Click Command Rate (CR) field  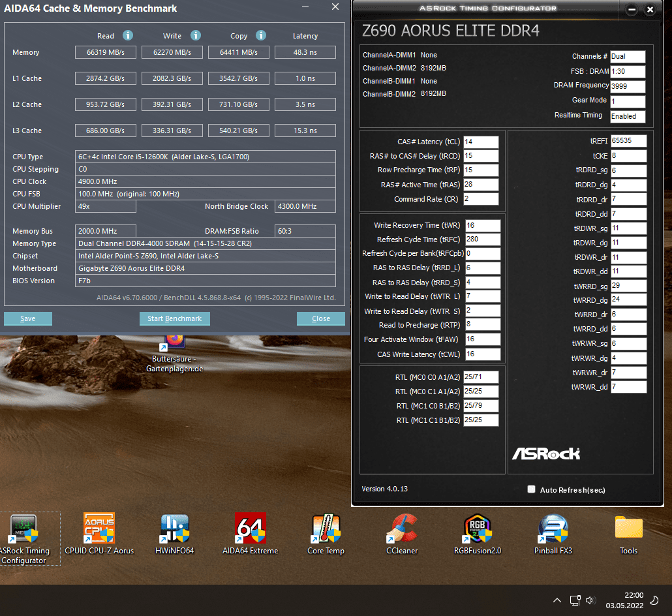[x=481, y=199]
